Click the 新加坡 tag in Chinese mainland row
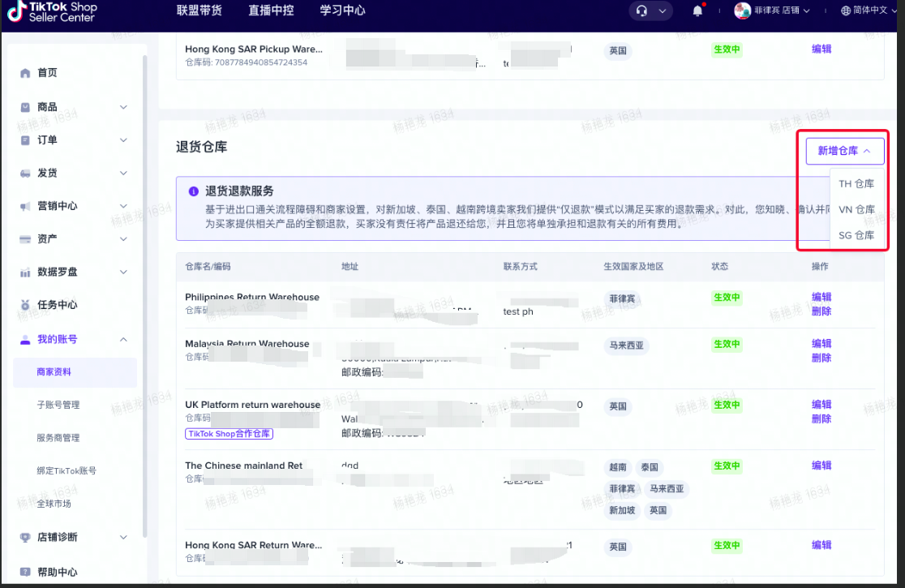905x588 pixels. [x=622, y=511]
